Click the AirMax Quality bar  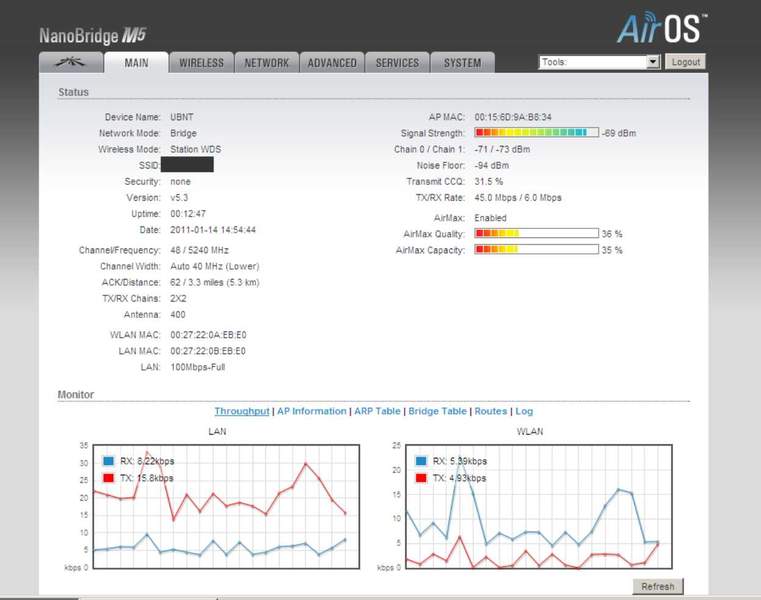coord(536,233)
